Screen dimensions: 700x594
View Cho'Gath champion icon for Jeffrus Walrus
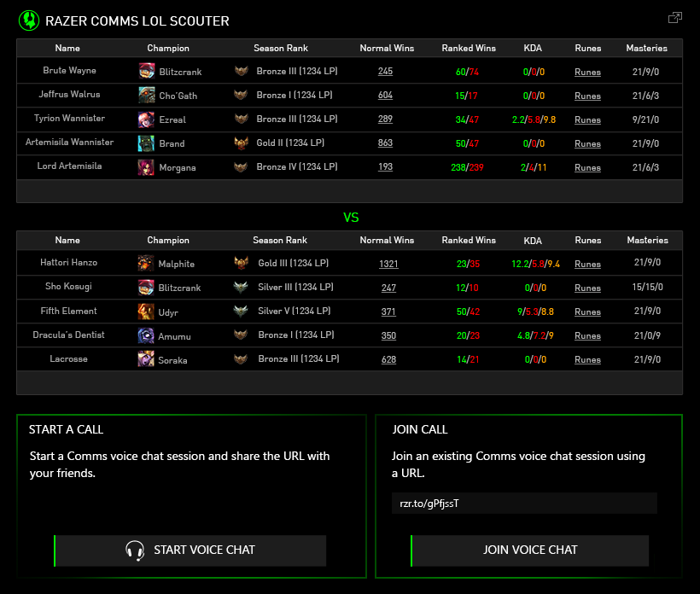point(147,96)
